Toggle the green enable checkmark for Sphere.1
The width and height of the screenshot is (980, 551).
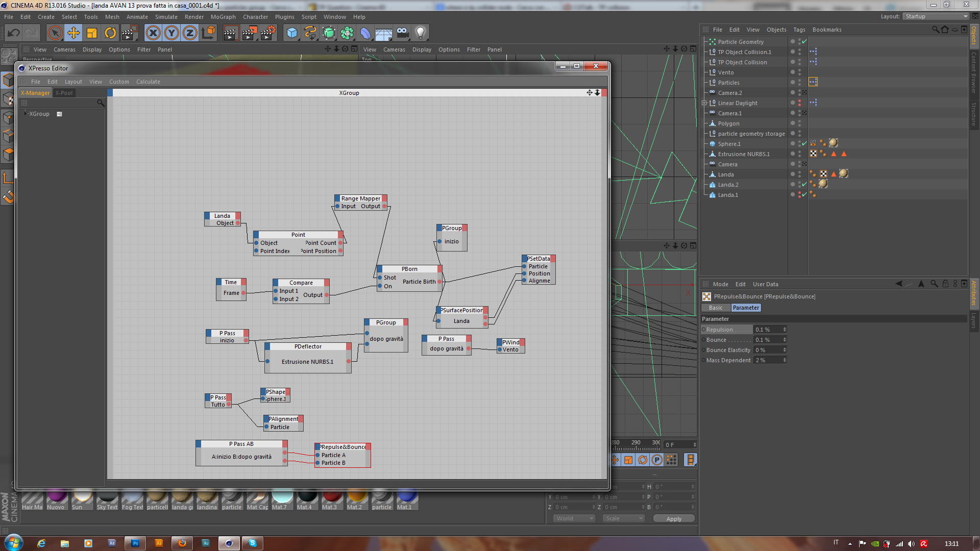804,144
